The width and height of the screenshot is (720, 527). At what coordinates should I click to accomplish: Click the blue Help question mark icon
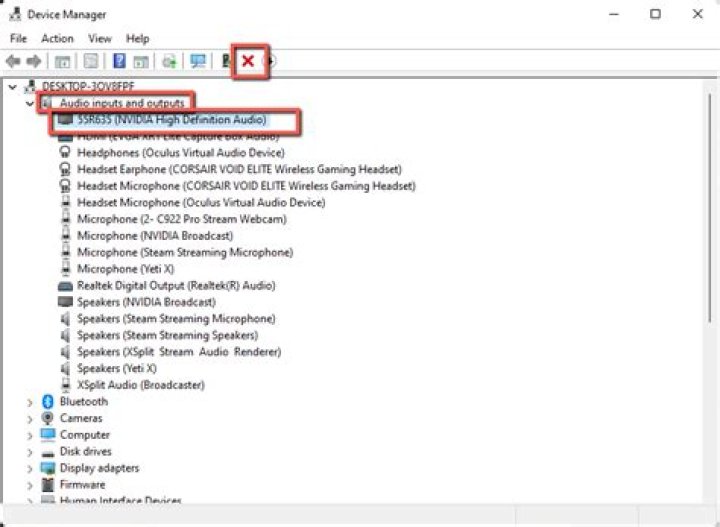click(119, 61)
